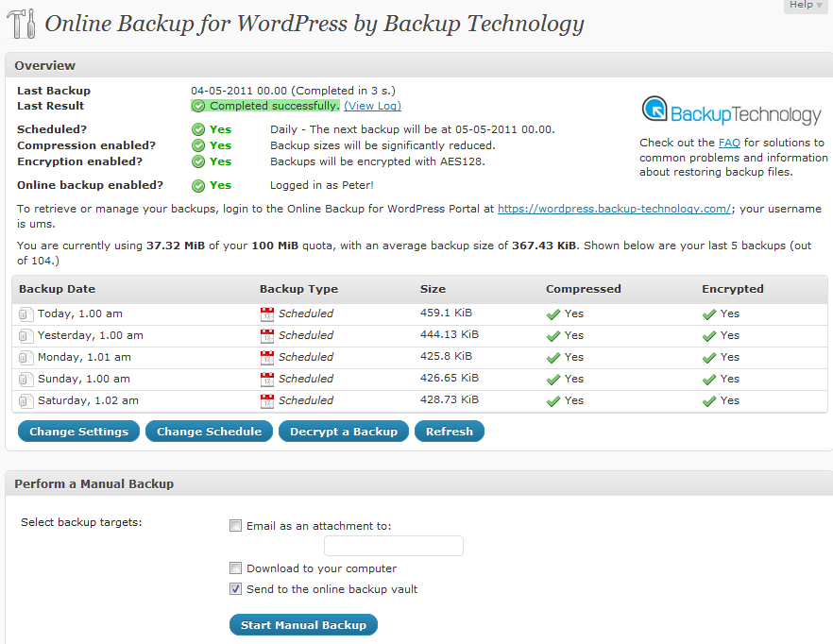Open the View Log link
The width and height of the screenshot is (833, 644).
point(372,106)
